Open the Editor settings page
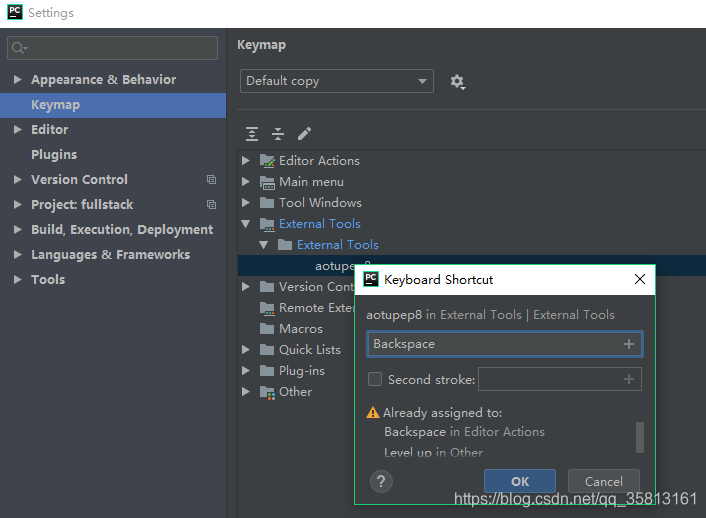Screen dimensions: 706x518 click(x=50, y=130)
